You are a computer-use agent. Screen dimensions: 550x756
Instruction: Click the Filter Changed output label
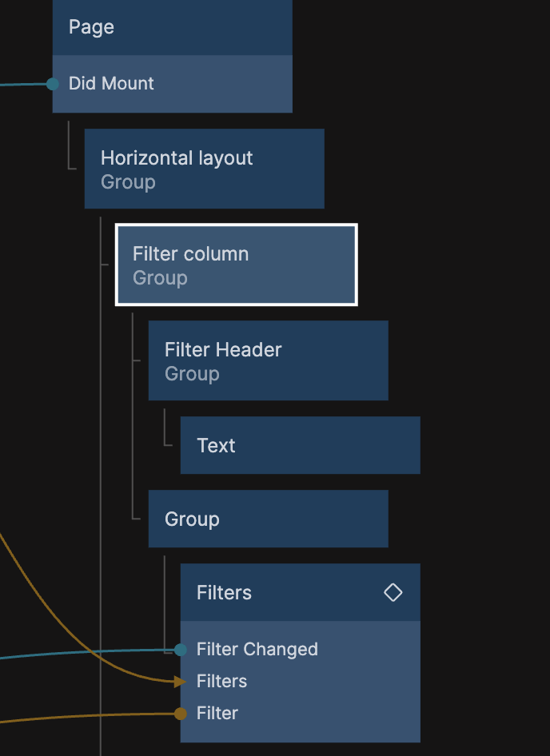(x=257, y=650)
